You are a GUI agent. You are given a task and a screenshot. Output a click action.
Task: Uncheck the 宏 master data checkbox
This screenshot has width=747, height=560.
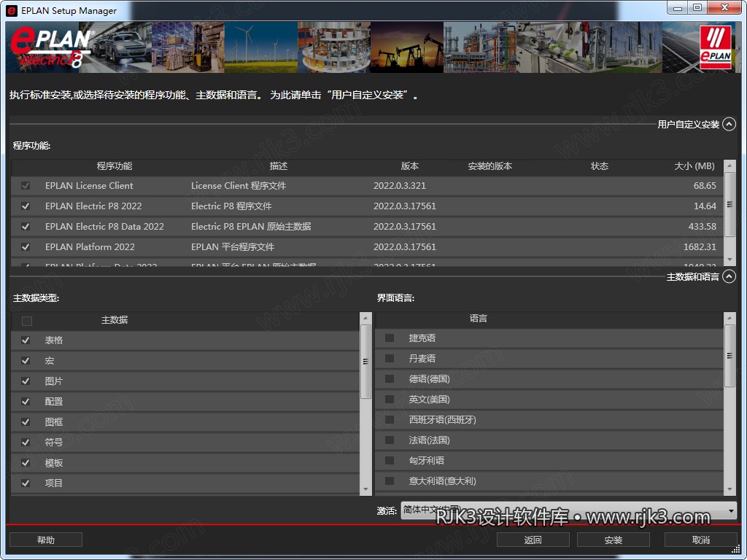pos(26,361)
